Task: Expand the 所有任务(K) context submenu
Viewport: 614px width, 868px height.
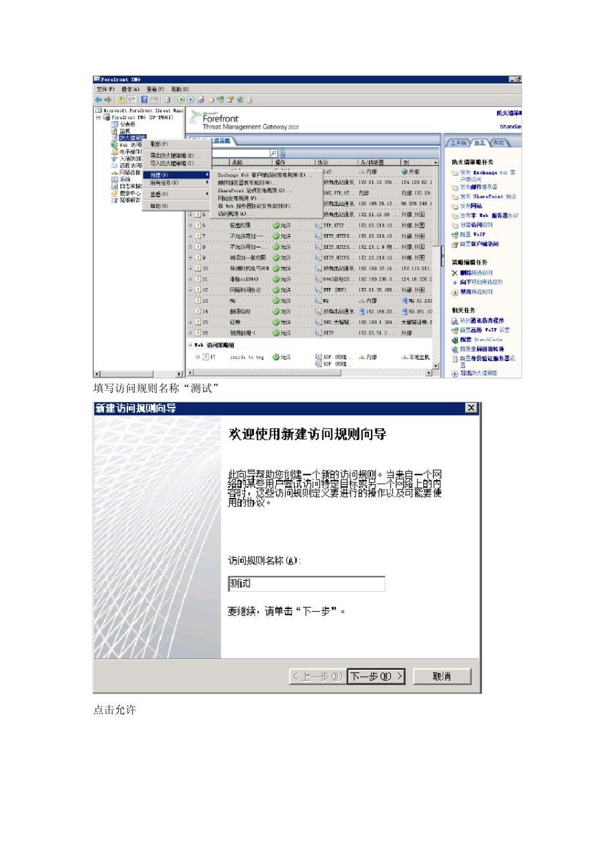Action: (x=176, y=183)
